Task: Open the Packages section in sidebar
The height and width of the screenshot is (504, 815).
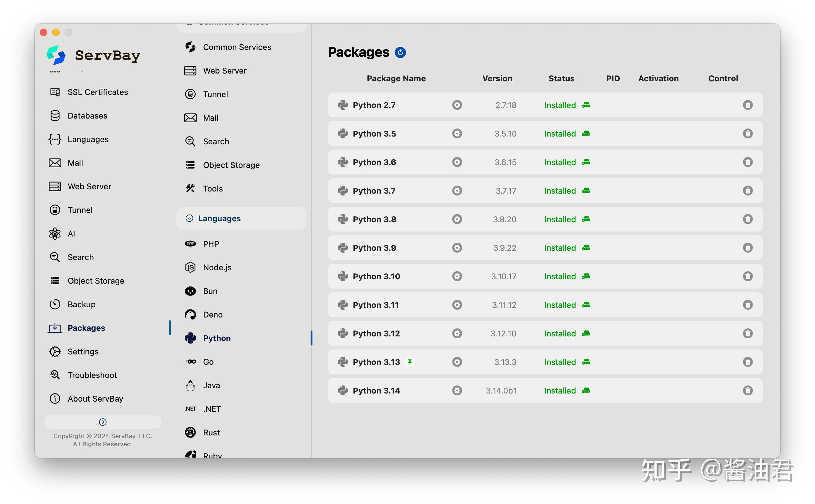Action: click(86, 328)
